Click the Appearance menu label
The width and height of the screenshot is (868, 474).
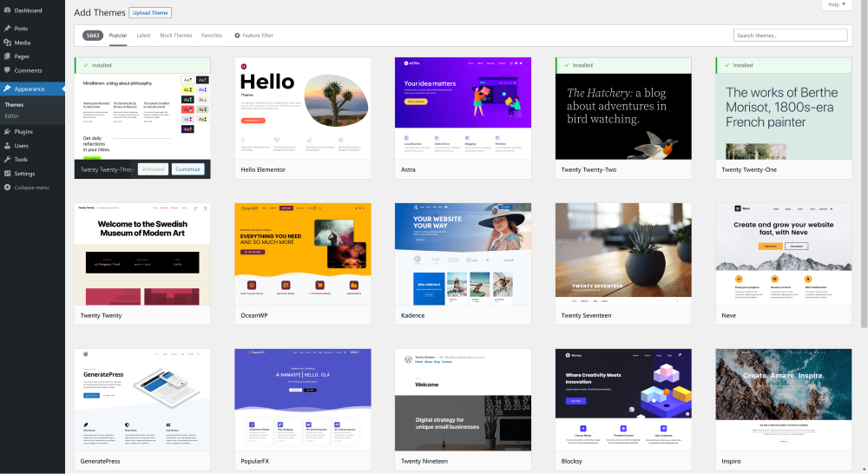pos(30,89)
